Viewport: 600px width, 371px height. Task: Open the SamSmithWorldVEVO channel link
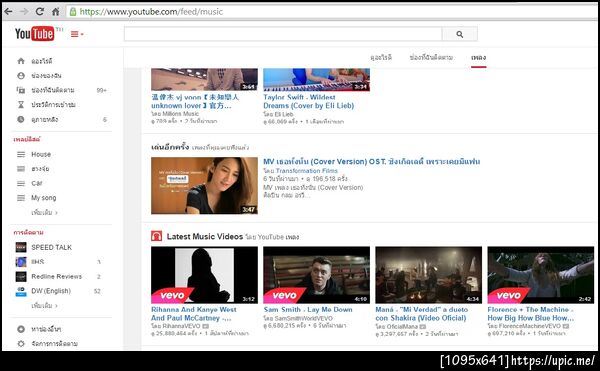pyautogui.click(x=304, y=318)
